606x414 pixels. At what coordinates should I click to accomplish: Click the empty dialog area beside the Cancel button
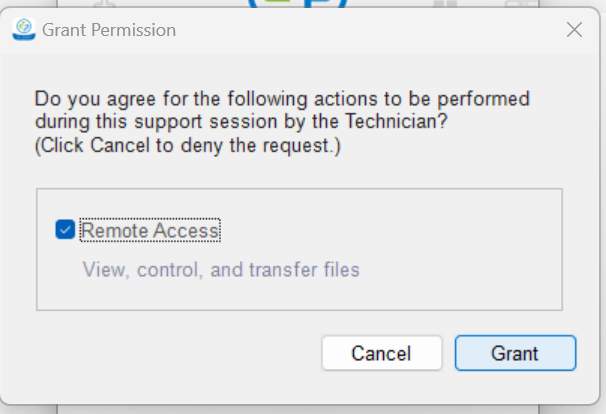click(178, 353)
